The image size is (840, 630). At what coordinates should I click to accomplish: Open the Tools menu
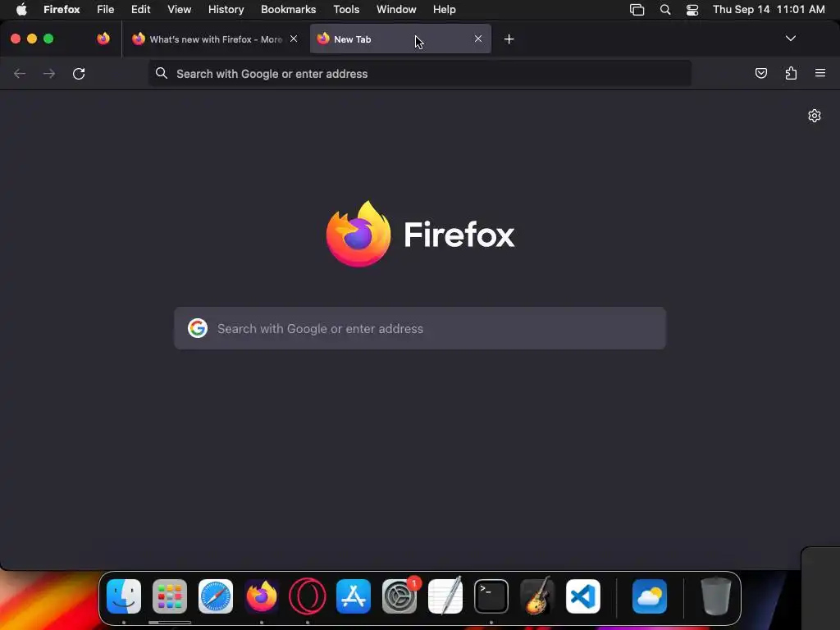point(346,10)
